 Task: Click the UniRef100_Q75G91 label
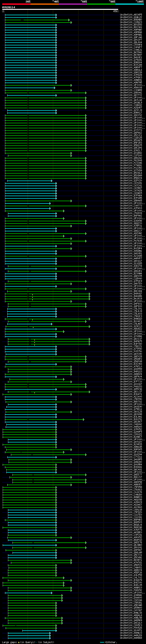pos(131,60)
